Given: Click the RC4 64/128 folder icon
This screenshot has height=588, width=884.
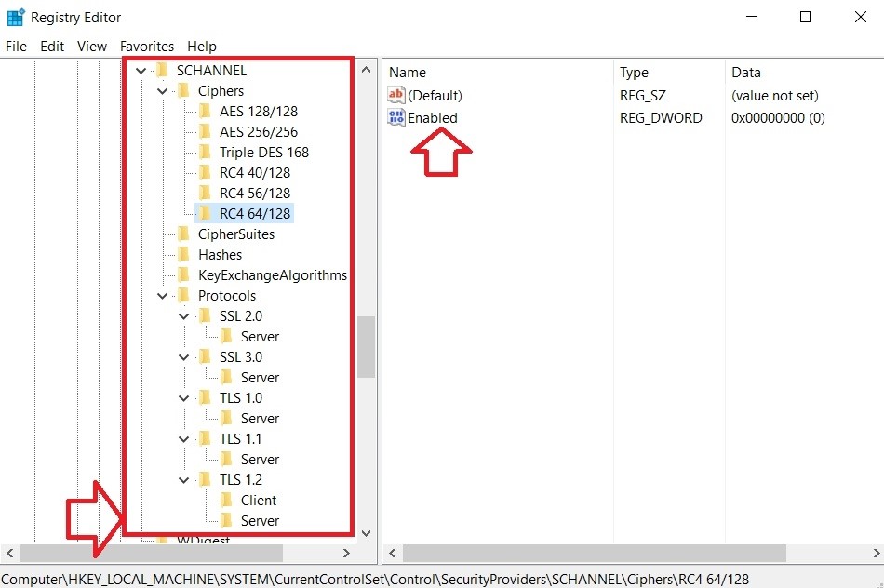Looking at the screenshot, I should (206, 213).
